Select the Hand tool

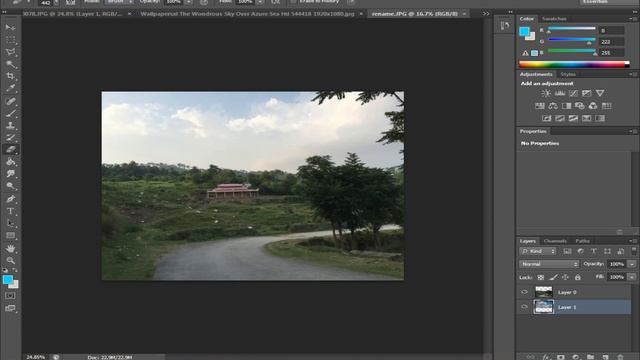11,248
